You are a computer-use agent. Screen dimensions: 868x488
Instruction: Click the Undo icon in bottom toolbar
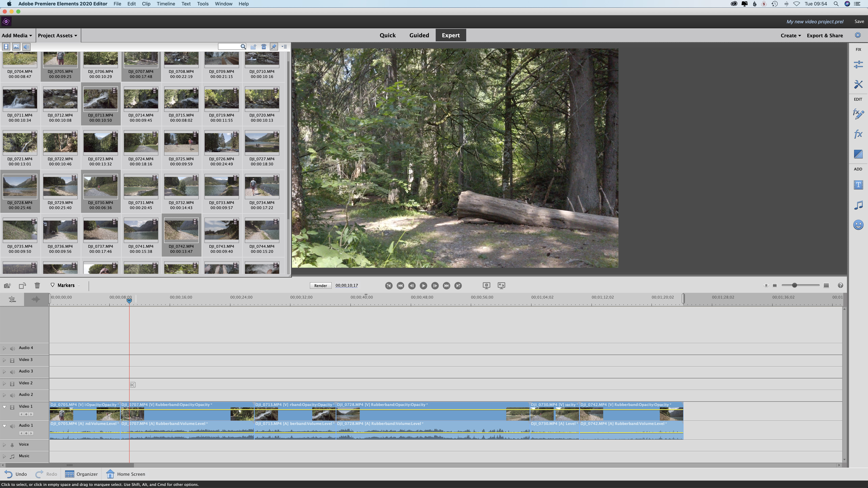tap(8, 474)
